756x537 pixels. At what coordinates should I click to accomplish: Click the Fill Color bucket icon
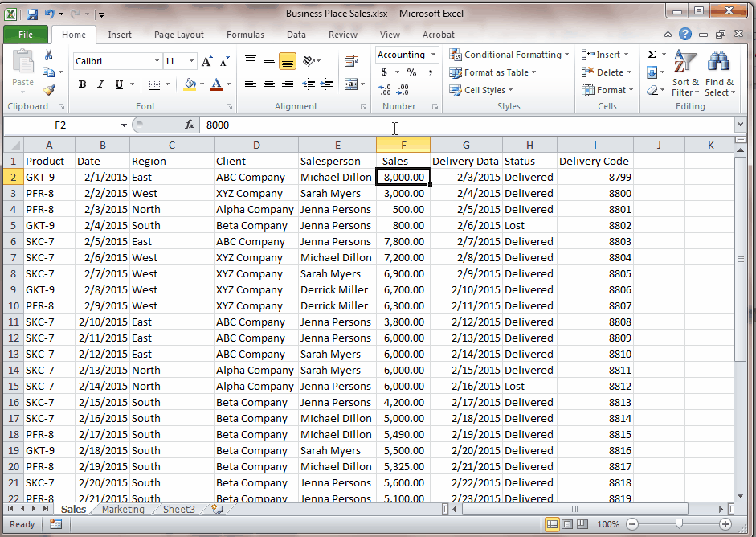[190, 84]
